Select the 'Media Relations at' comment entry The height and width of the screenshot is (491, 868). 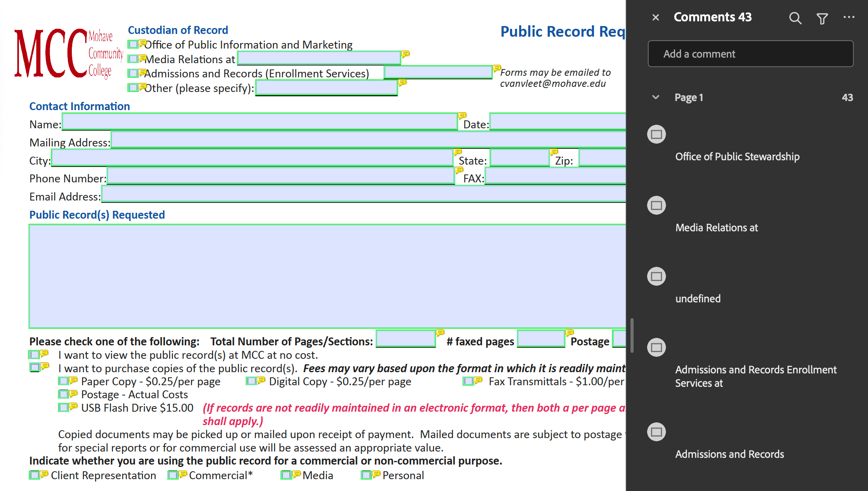[716, 228]
